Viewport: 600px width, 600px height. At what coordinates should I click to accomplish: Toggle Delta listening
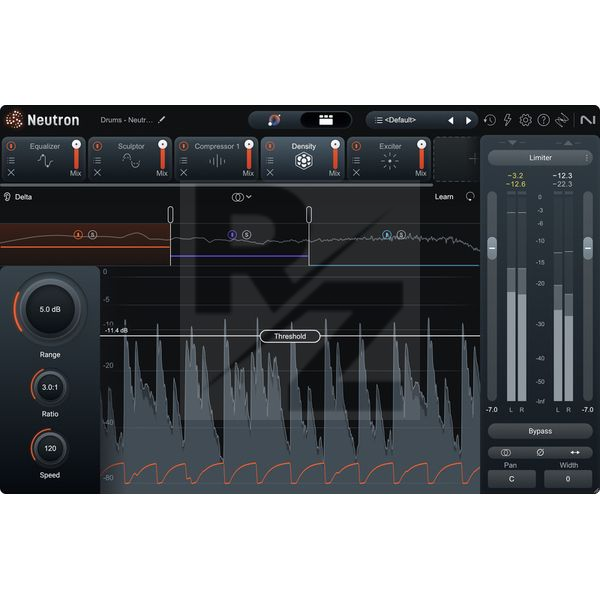click(18, 197)
